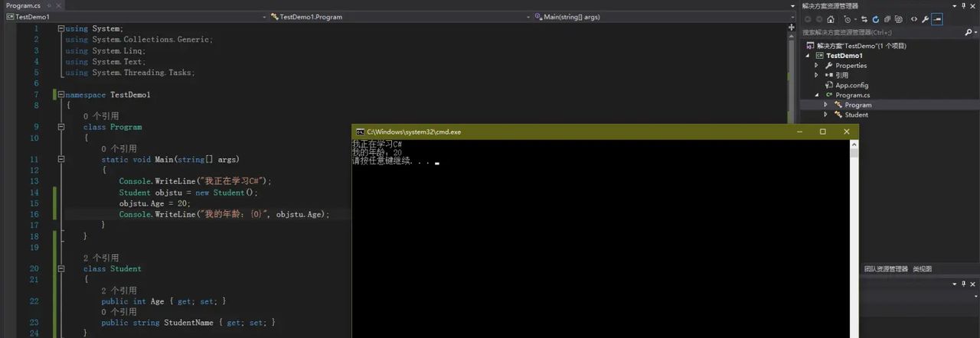Click '0 个引用' above Main method
980x338 pixels.
click(119, 149)
